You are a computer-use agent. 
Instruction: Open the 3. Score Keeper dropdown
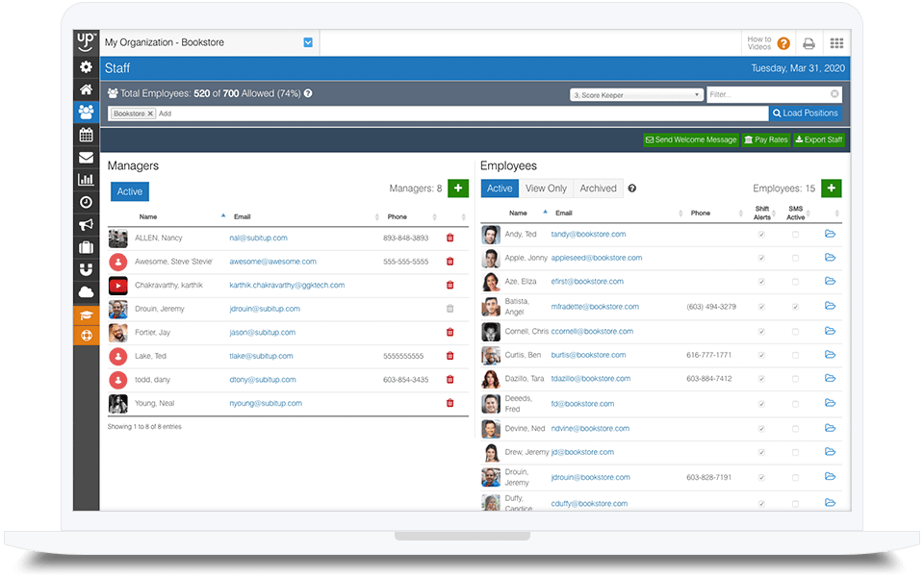point(635,93)
